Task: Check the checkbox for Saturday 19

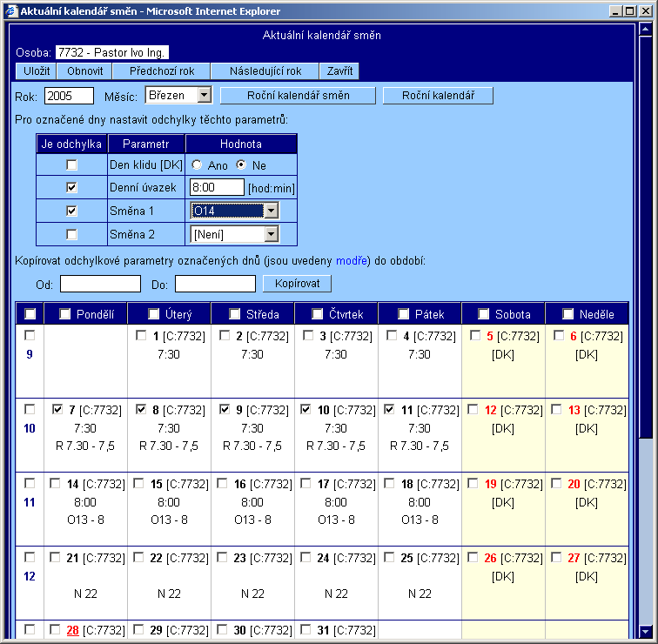Action: pyautogui.click(x=473, y=483)
